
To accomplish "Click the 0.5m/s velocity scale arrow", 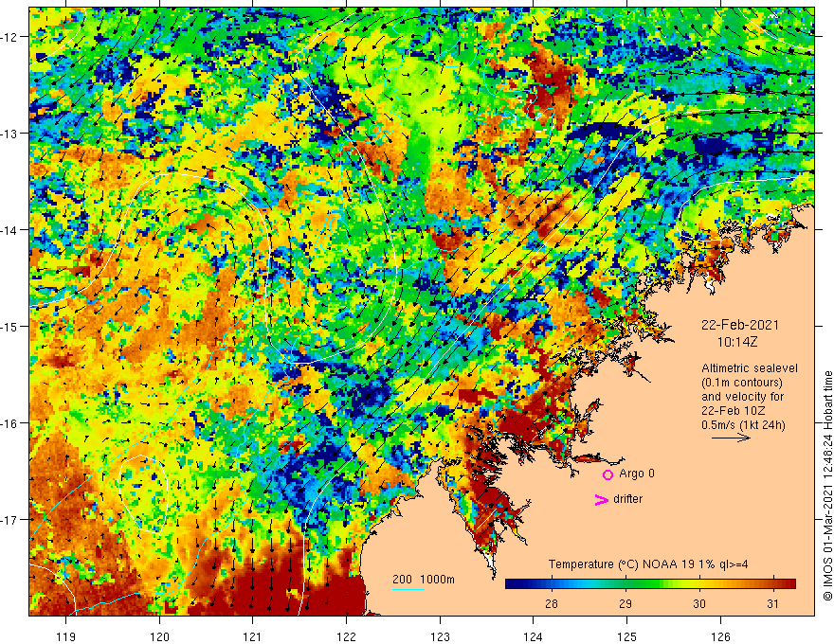I will [731, 438].
